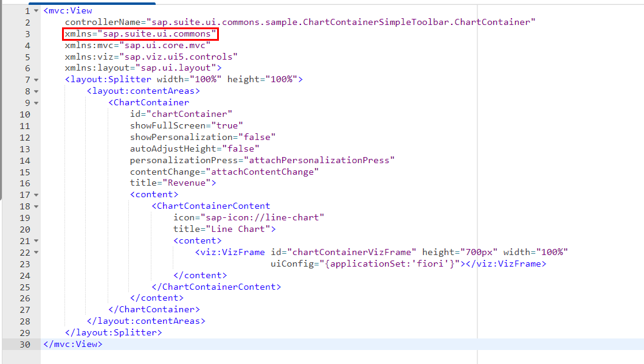Collapse the content fold arrow on line 17
644x364 pixels.
pyautogui.click(x=36, y=195)
